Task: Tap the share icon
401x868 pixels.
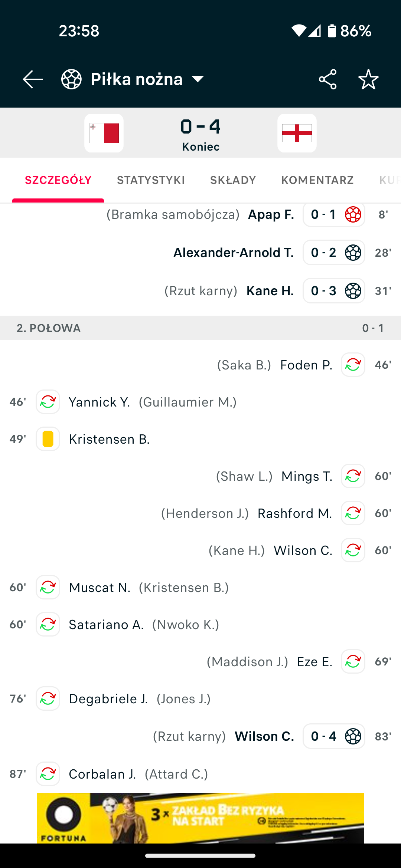Action: click(327, 79)
